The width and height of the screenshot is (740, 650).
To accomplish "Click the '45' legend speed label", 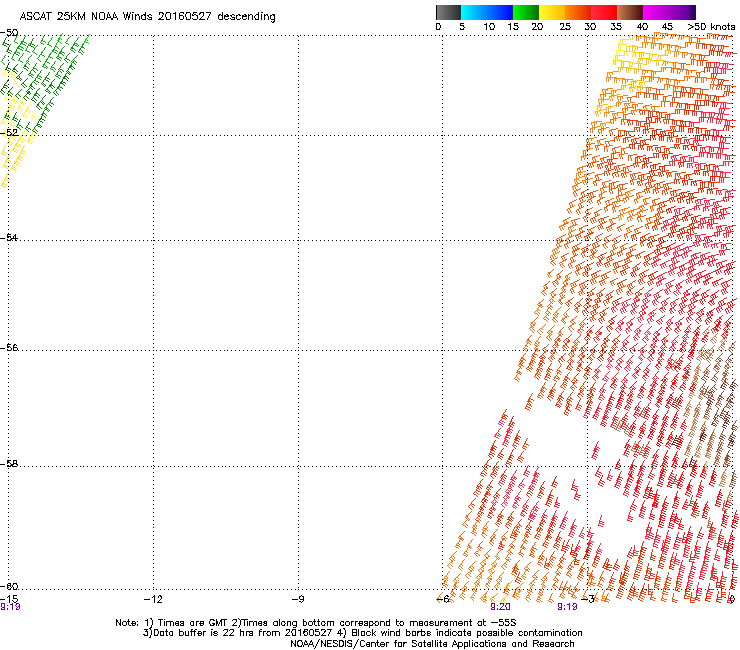I will coord(667,27).
